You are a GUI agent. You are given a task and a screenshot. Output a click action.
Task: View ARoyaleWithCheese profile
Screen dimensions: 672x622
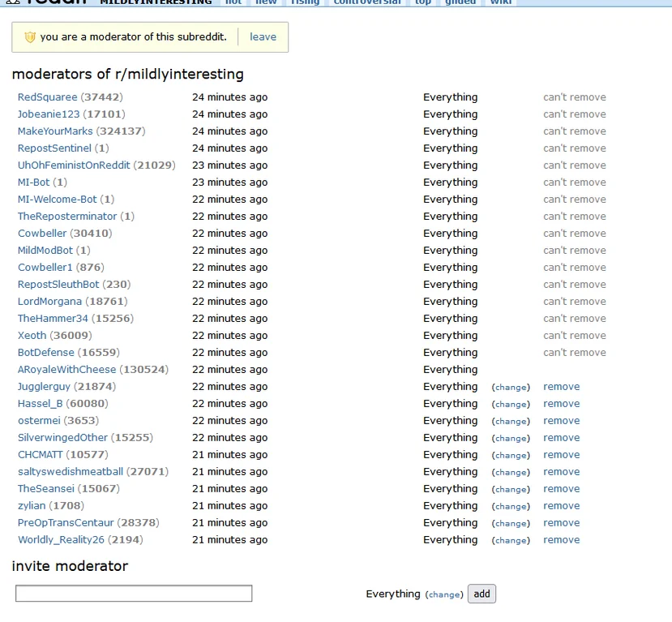point(66,370)
